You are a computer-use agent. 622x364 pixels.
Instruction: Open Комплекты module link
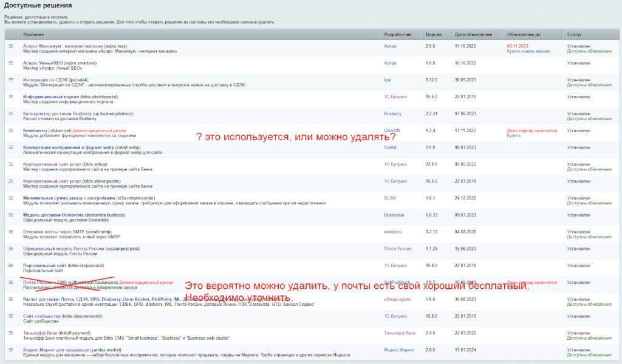coord(35,130)
